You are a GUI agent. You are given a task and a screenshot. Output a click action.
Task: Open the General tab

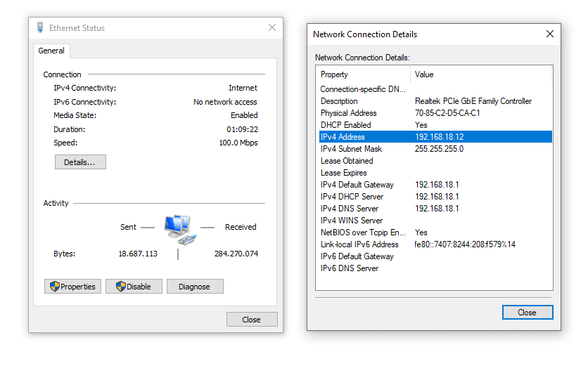51,51
